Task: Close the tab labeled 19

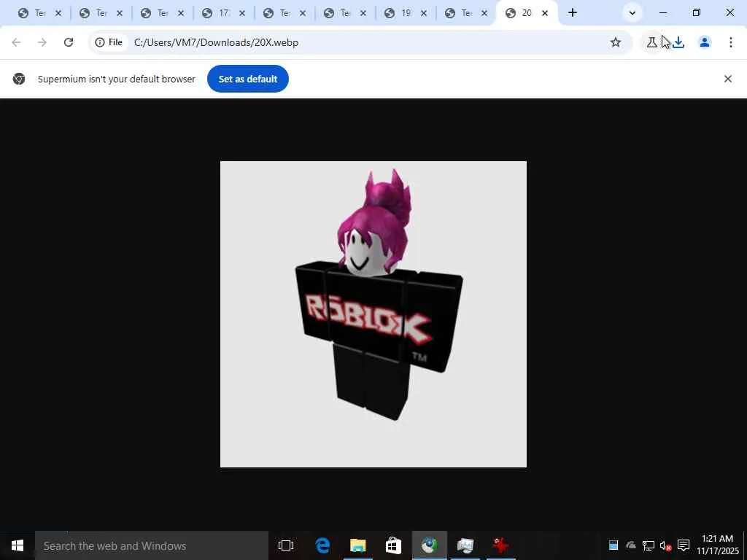Action: [424, 13]
